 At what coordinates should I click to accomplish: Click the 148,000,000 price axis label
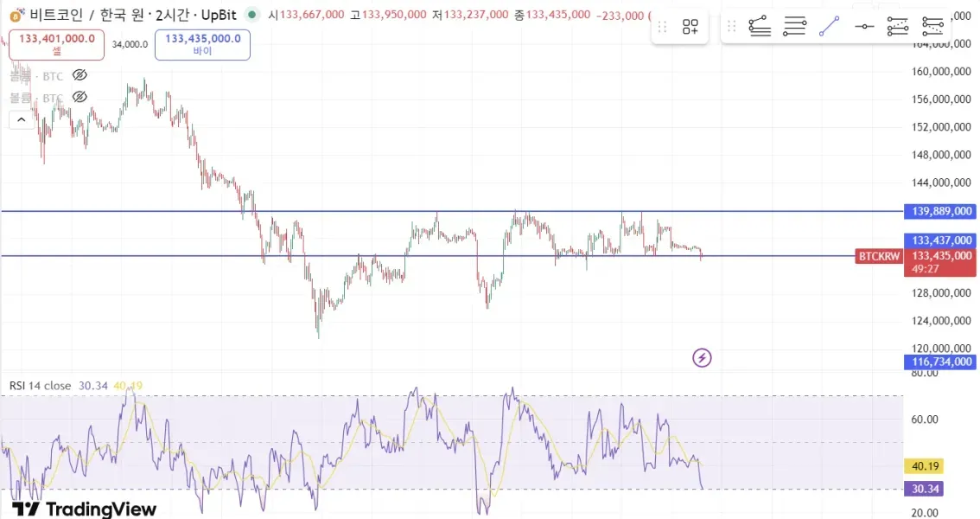click(940, 155)
